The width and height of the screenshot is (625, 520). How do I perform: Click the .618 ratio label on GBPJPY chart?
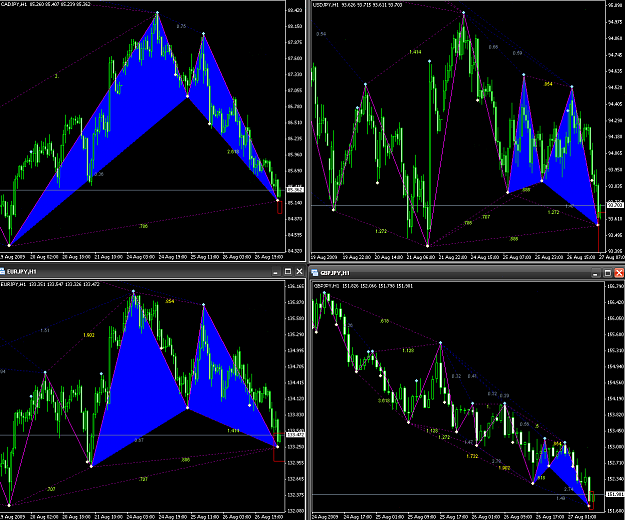(x=384, y=321)
